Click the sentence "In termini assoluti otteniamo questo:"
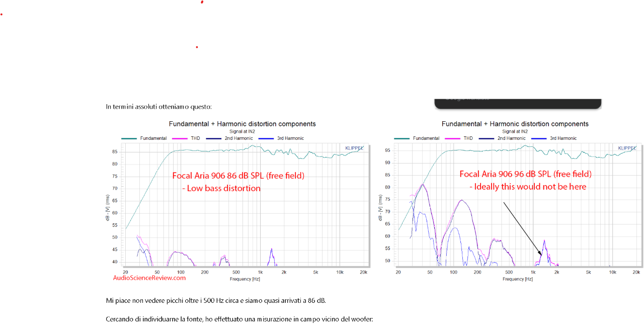Image resolution: width=644 pixels, height=325 pixels. point(158,107)
